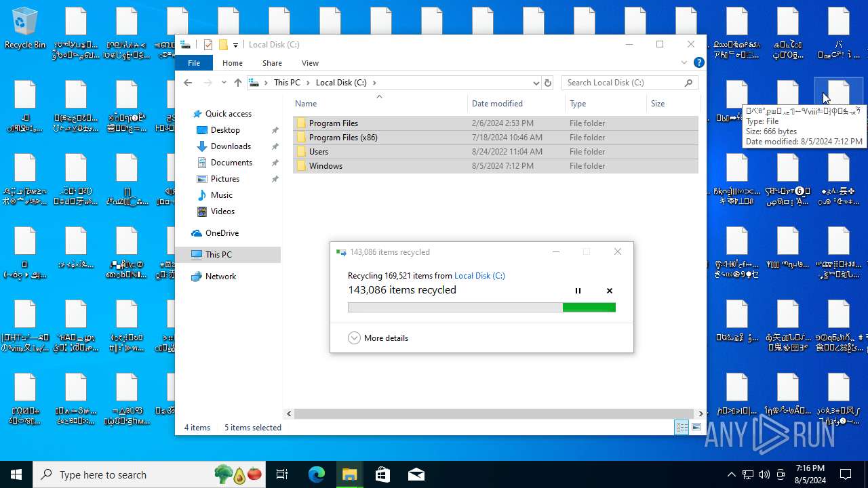Select the Windows folder
This screenshot has width=868, height=488.
click(496, 166)
